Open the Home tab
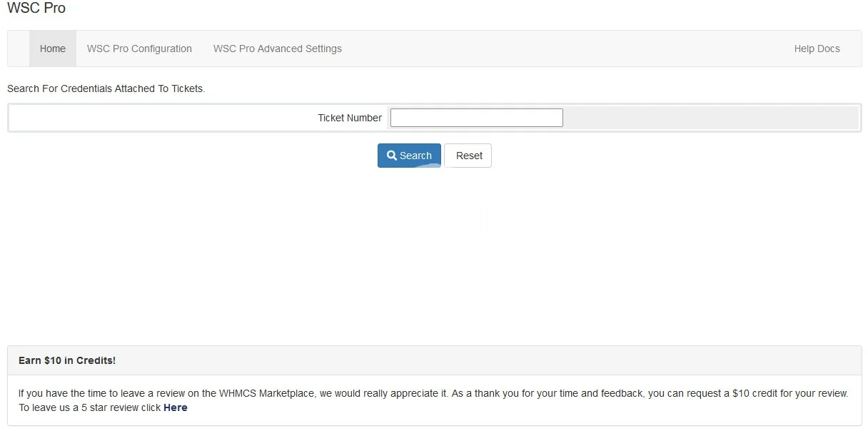The height and width of the screenshot is (436, 868). coord(53,49)
